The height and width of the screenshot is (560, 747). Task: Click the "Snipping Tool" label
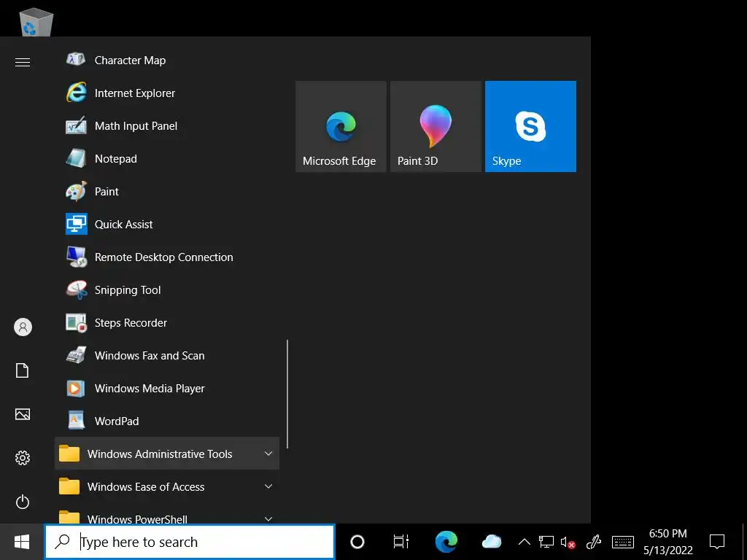(128, 290)
